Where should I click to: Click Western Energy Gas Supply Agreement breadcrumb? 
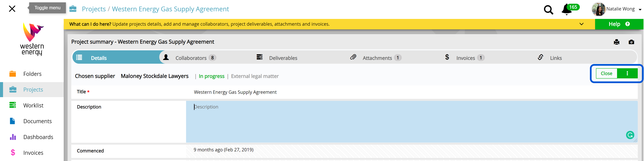[171, 9]
